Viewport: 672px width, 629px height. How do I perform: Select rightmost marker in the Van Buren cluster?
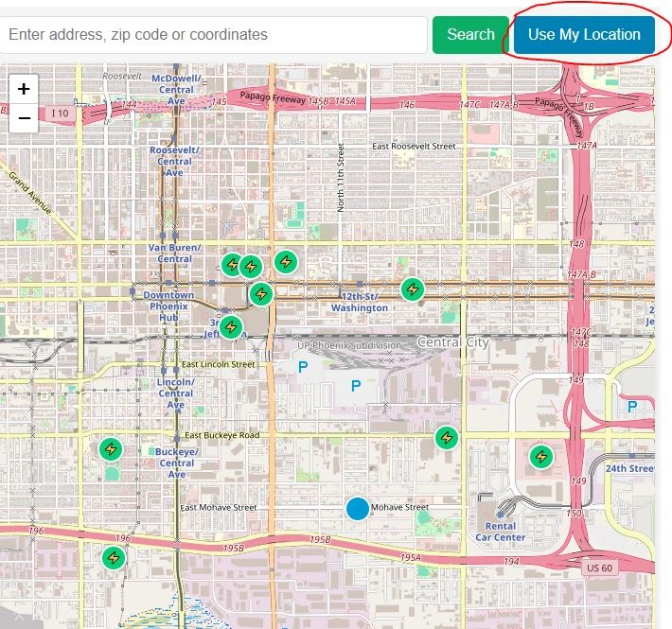[285, 261]
